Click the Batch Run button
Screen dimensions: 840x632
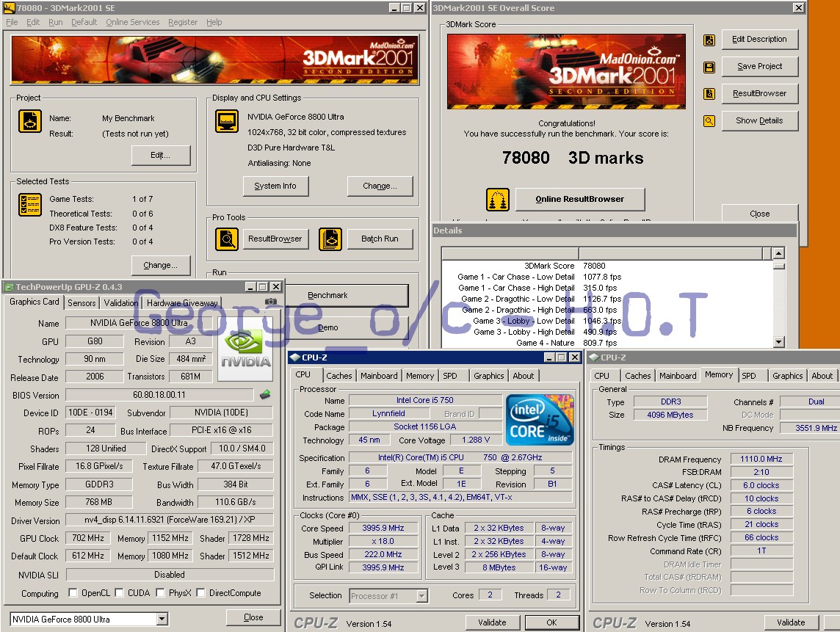tap(380, 239)
